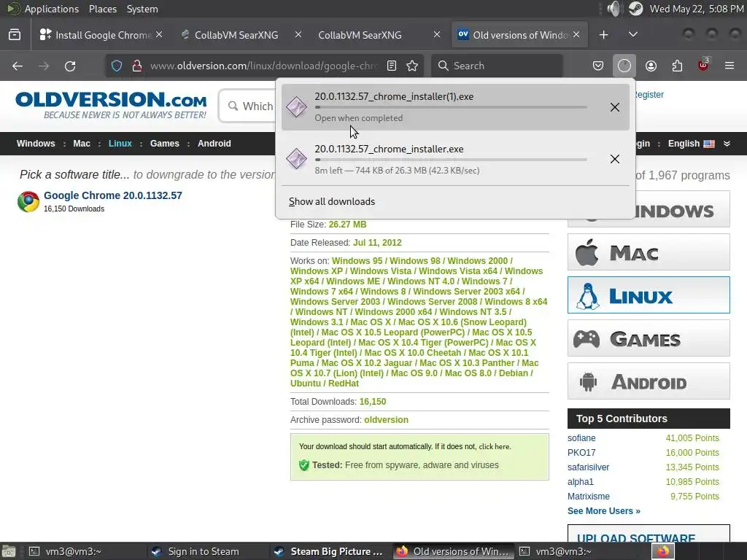Click the Google Chrome logo icon

(28, 201)
